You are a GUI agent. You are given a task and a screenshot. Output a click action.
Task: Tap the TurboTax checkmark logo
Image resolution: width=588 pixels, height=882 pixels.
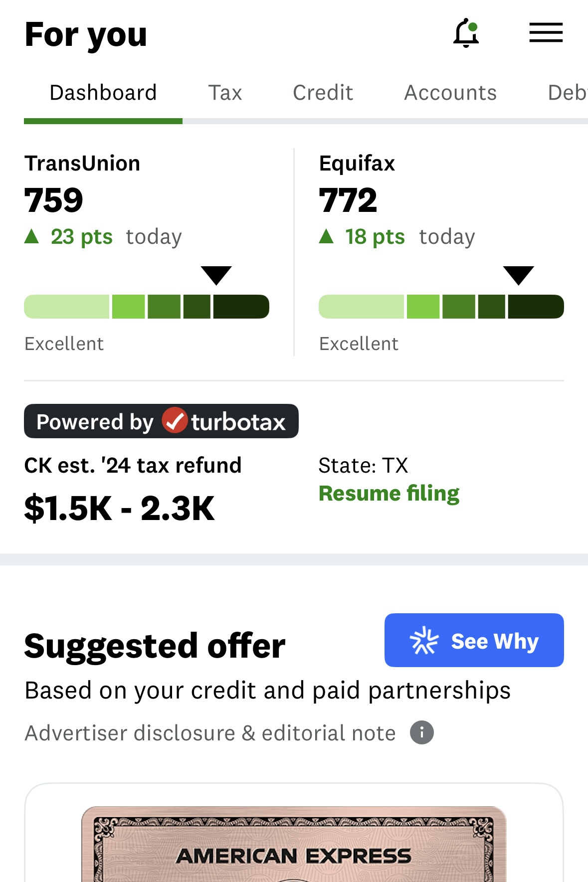175,420
